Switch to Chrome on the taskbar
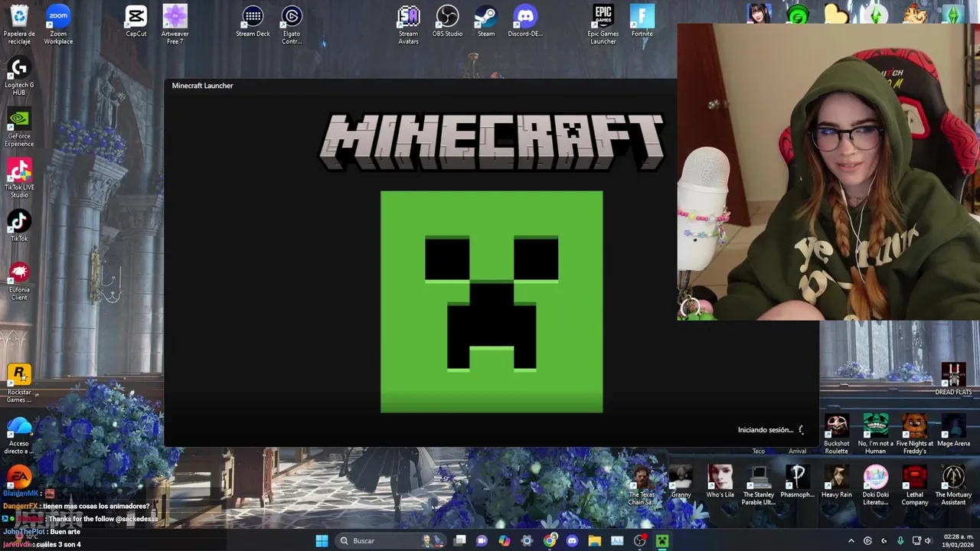 tap(550, 541)
